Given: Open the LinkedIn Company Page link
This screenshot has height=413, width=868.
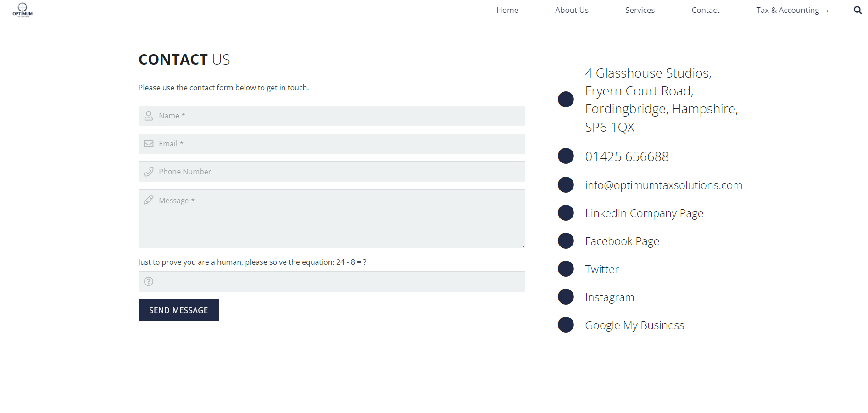Looking at the screenshot, I should point(644,213).
